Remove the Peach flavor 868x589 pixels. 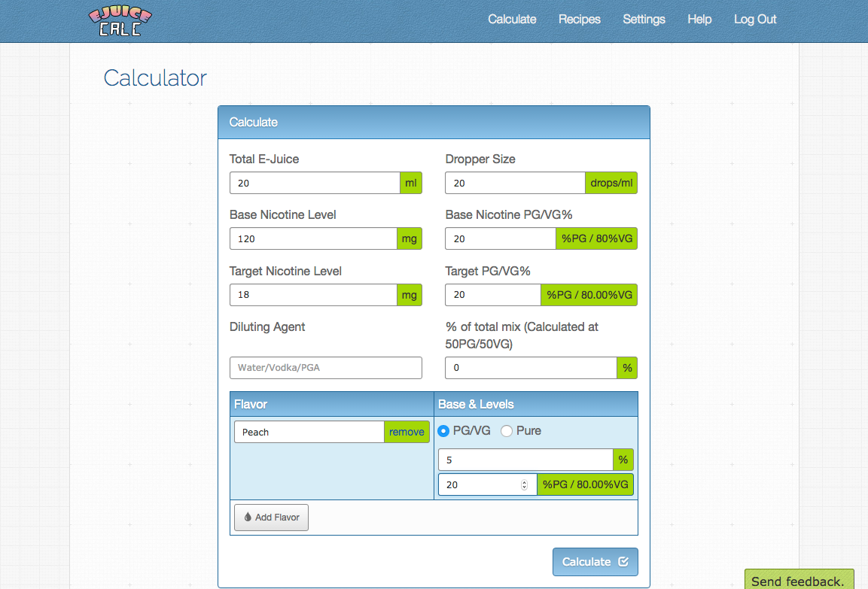407,432
